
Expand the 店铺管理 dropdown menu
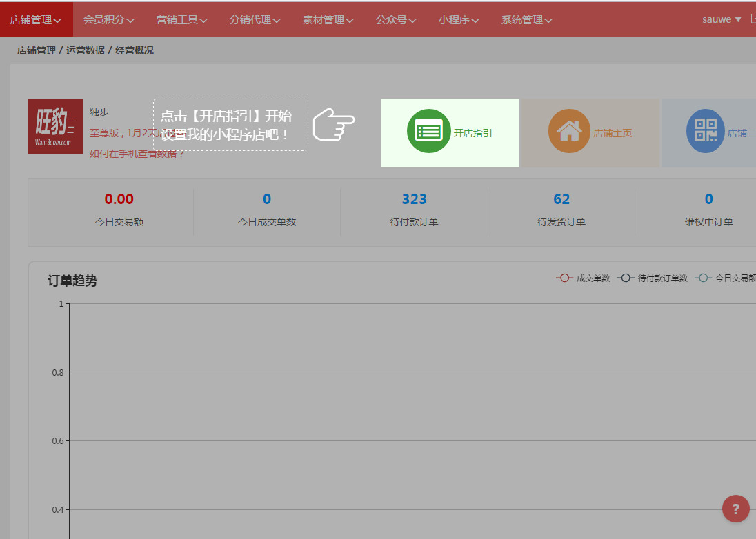[36, 20]
